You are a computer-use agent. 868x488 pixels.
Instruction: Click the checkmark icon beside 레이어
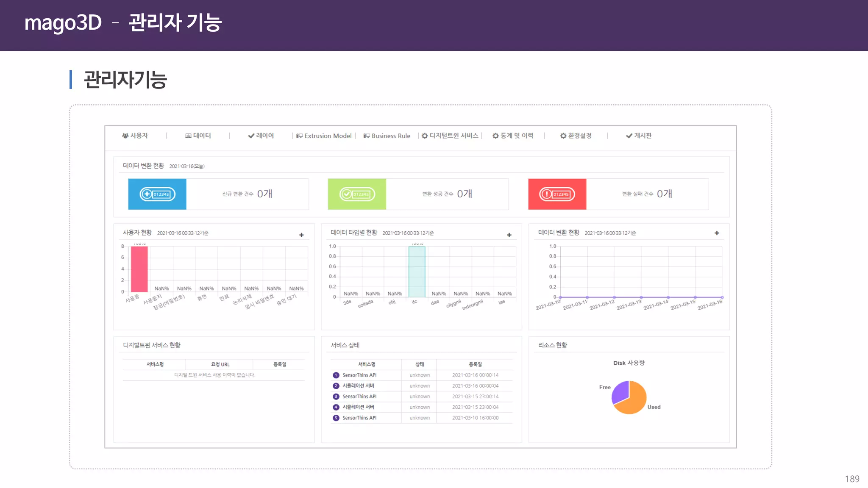[x=251, y=136]
